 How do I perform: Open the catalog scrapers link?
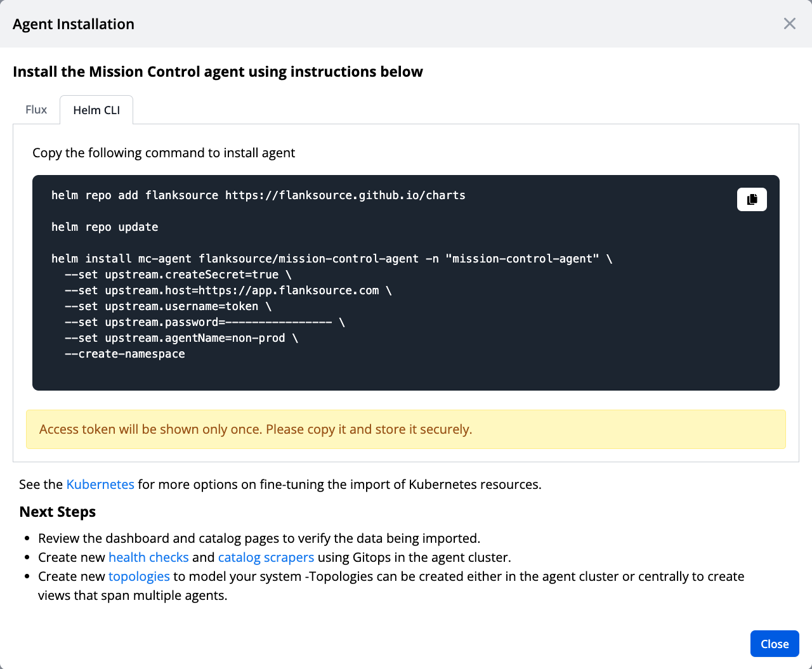[266, 557]
